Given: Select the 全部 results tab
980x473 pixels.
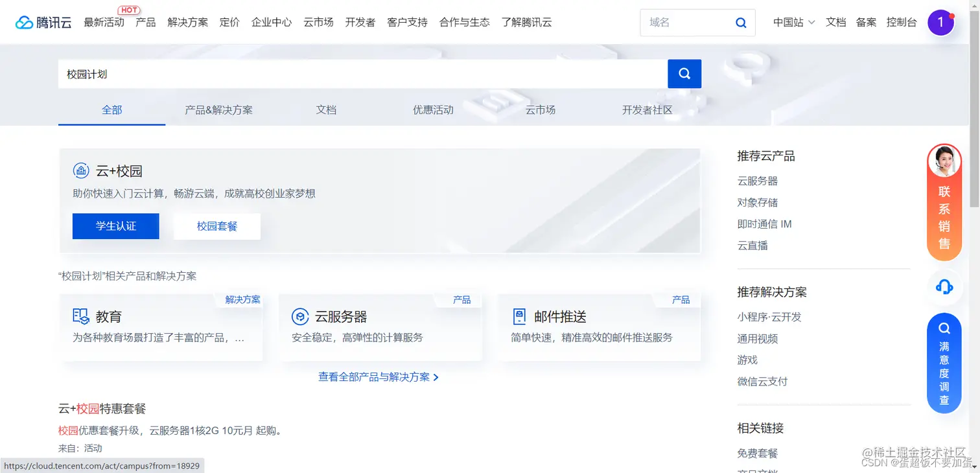Looking at the screenshot, I should 111,110.
